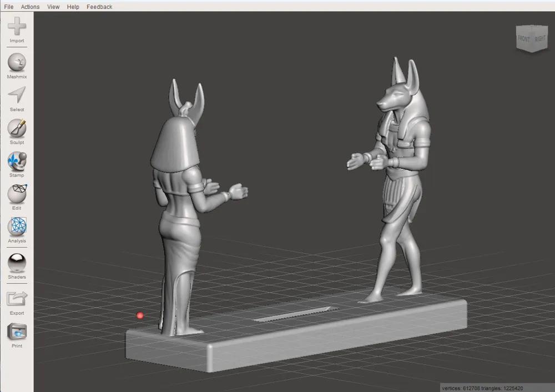The width and height of the screenshot is (555, 392).
Task: Activate the Select tool
Action: [x=17, y=95]
